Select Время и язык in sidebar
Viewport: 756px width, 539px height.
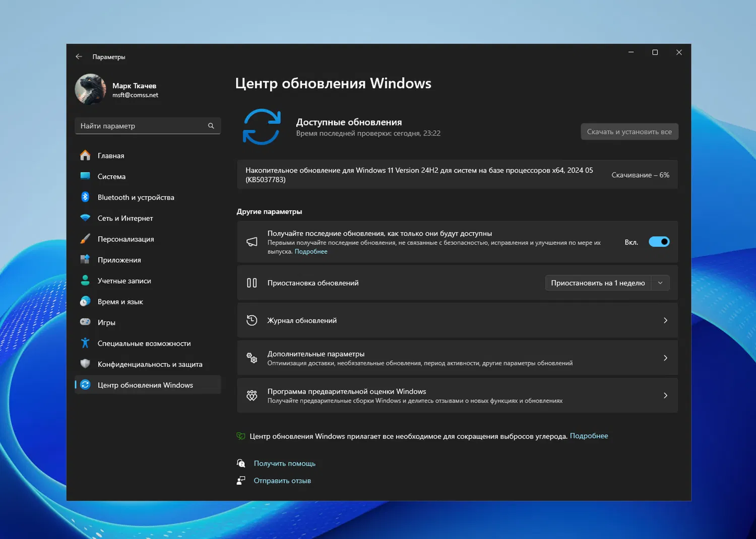point(148,302)
